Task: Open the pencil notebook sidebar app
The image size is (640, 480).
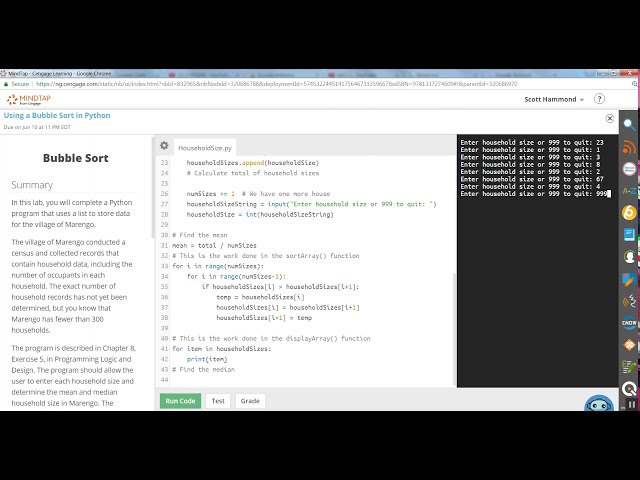Action: point(629,279)
